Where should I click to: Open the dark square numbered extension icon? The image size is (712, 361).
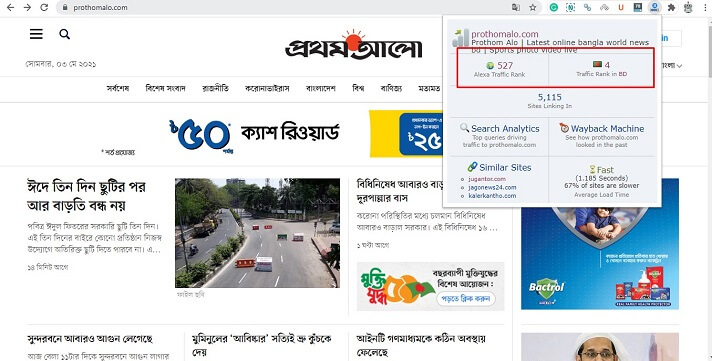(x=638, y=7)
